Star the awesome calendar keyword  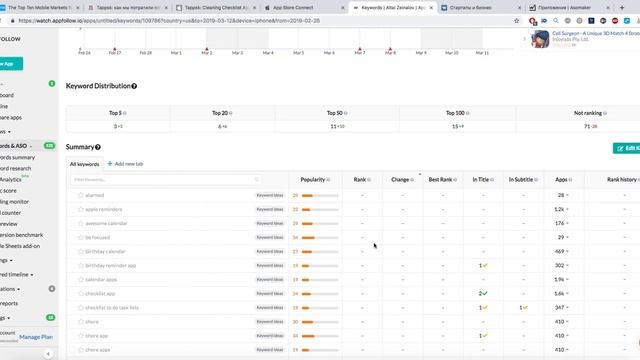[81, 223]
